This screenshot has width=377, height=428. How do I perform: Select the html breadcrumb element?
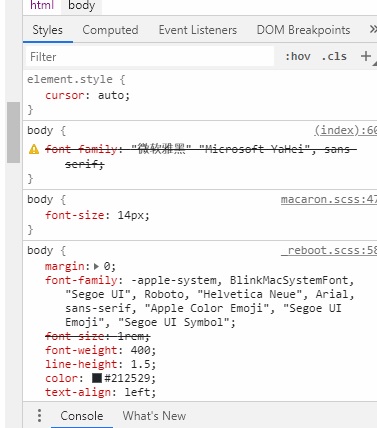point(42,5)
